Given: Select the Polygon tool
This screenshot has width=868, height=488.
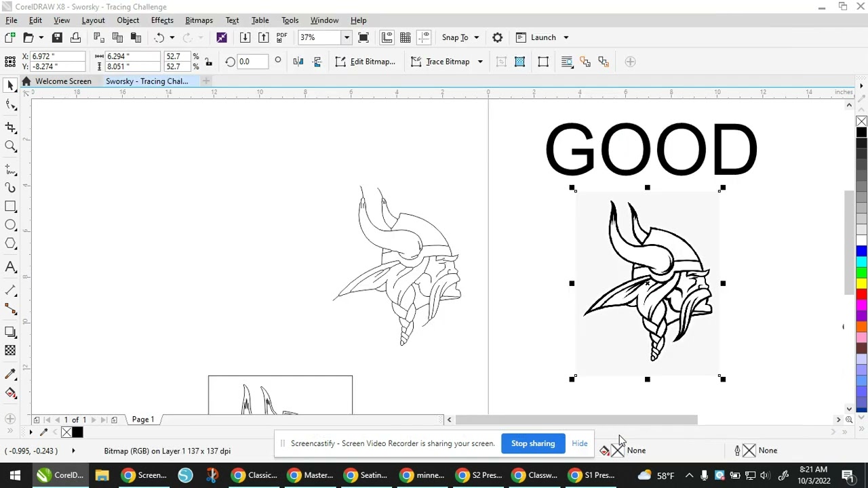Looking at the screenshot, I should 10,244.
